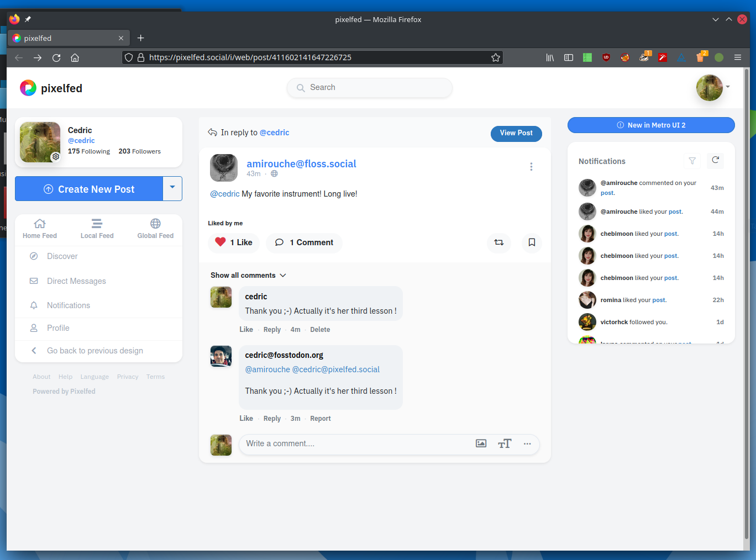756x560 pixels.
Task: Click amirouche's avatar in the post header
Action: pos(224,168)
